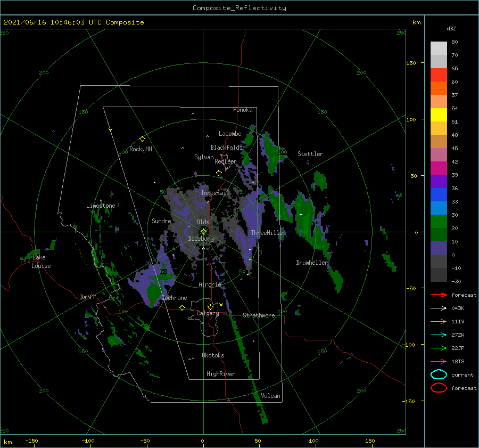Click the red forecast arrow in legend
This screenshot has height=448, width=479.
pos(439,295)
